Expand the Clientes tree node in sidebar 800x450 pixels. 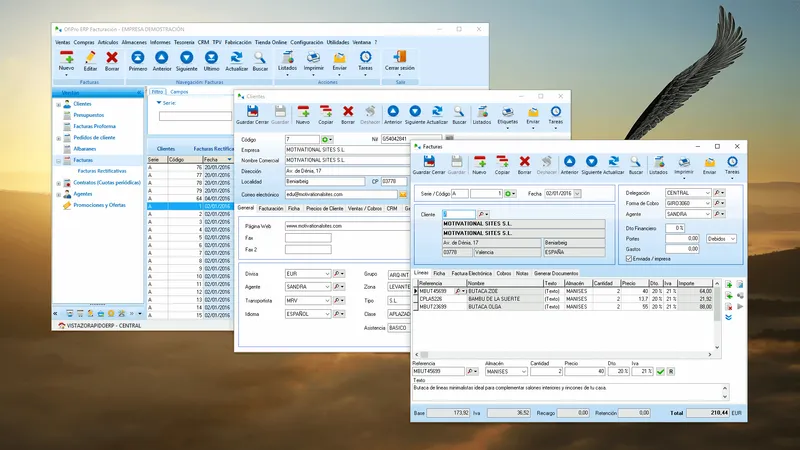[59, 104]
